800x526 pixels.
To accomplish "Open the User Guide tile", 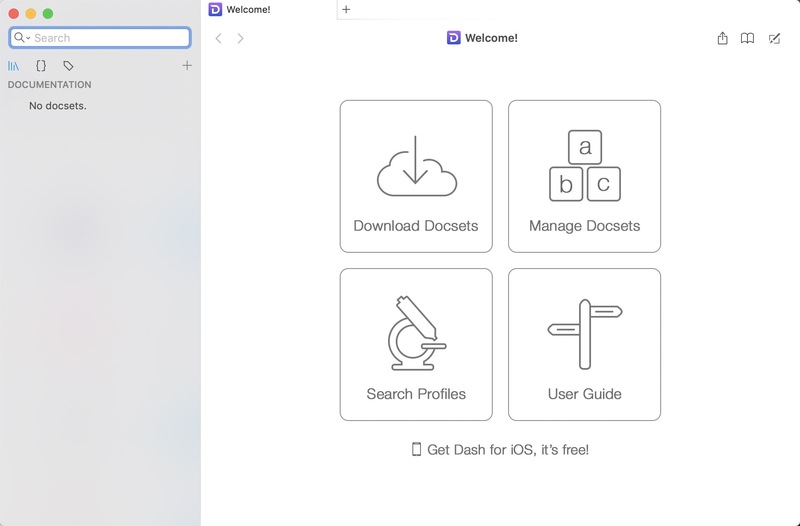I will pyautogui.click(x=584, y=344).
